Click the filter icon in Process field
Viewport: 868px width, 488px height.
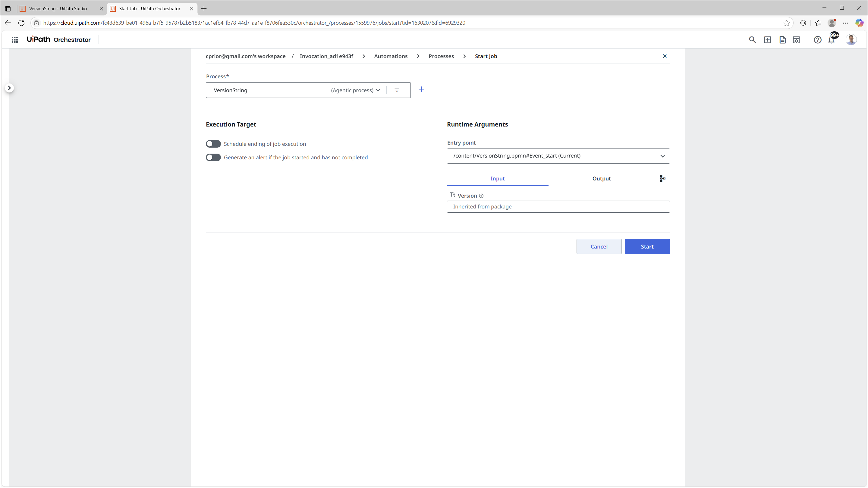(397, 90)
